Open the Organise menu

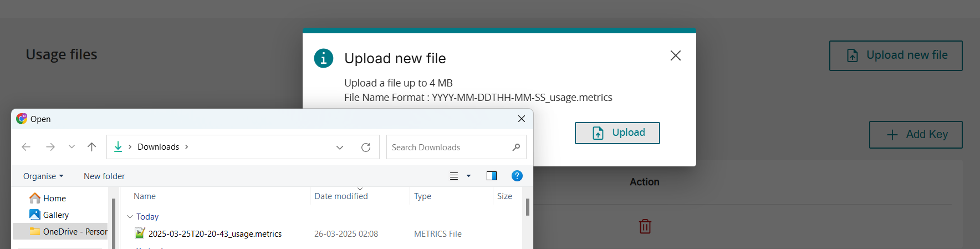[43, 176]
